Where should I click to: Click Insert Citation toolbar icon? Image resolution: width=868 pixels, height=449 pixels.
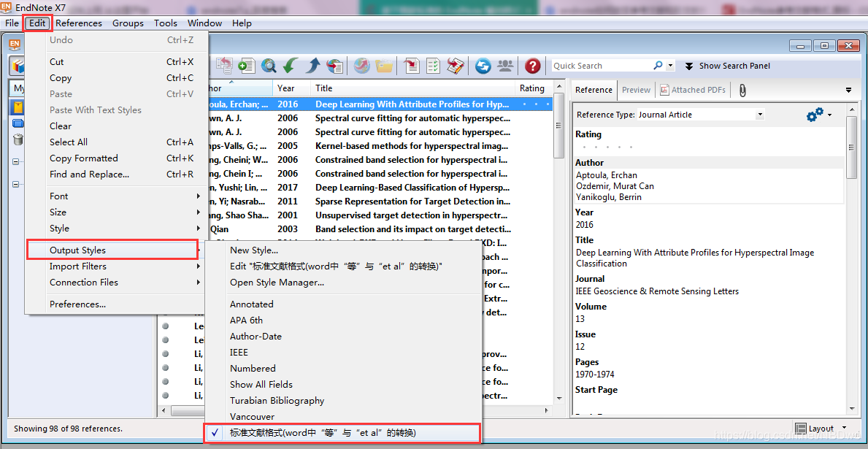click(x=412, y=66)
